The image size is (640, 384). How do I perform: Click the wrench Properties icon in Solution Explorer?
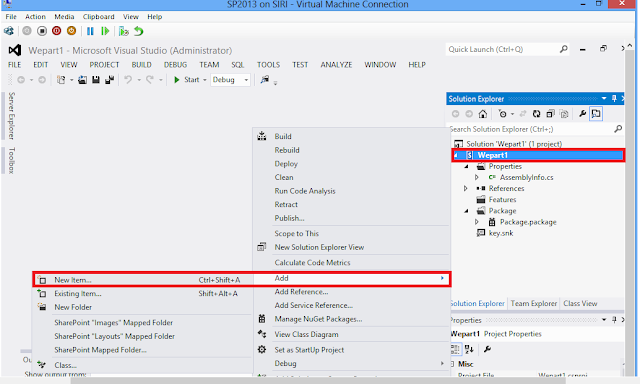[582, 114]
